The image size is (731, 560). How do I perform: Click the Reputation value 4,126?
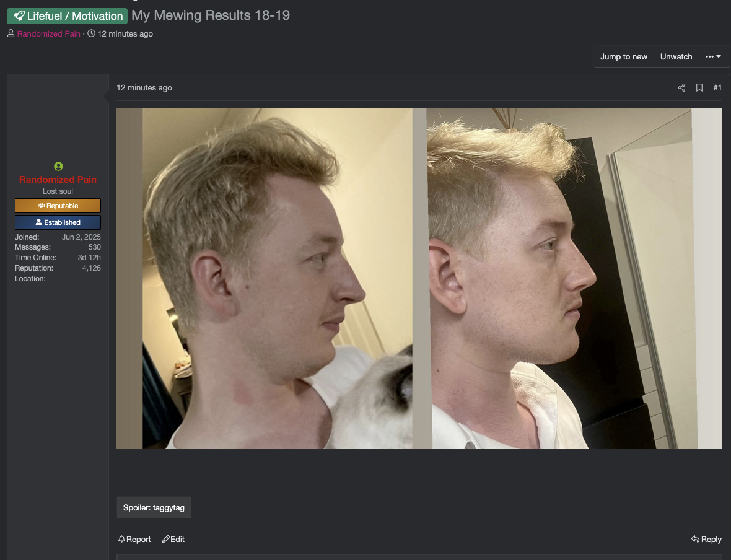pos(92,268)
